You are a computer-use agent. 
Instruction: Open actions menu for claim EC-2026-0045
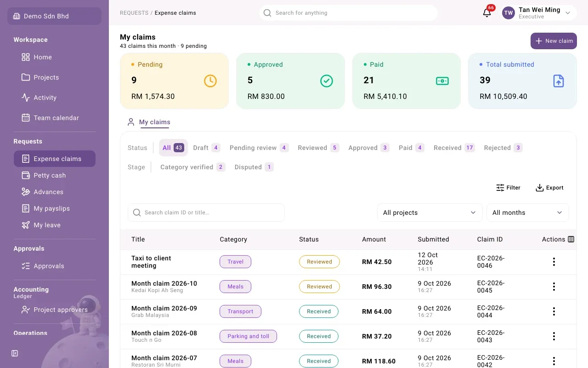(x=554, y=287)
